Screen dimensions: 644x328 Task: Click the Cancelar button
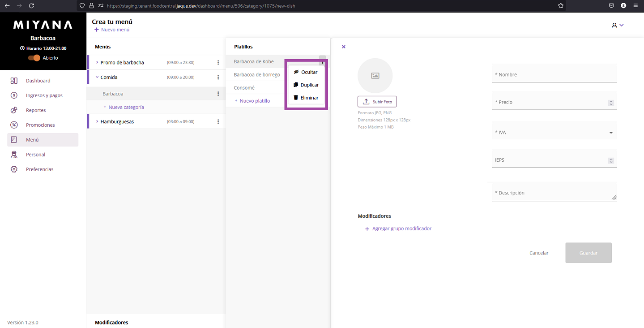pyautogui.click(x=539, y=253)
